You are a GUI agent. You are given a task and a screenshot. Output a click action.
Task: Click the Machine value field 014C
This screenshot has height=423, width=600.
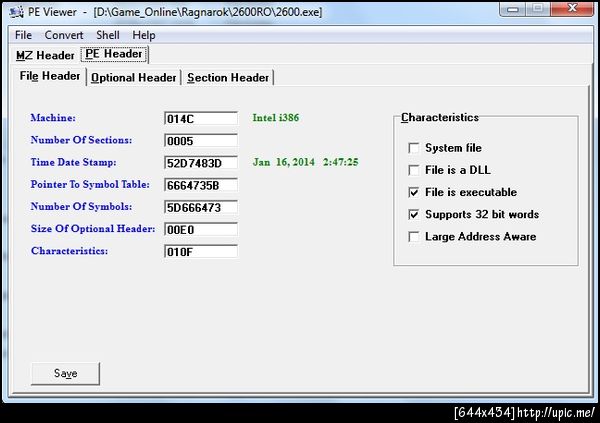201,119
